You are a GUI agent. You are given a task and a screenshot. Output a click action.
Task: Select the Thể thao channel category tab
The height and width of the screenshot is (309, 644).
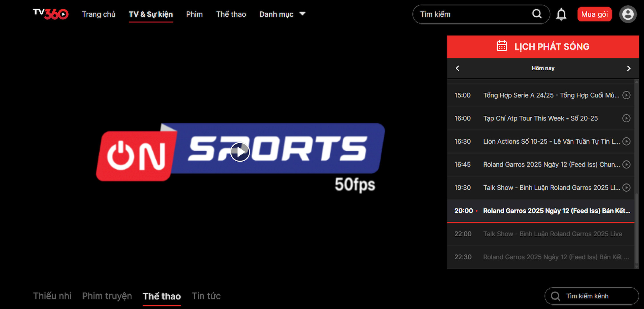click(x=162, y=296)
